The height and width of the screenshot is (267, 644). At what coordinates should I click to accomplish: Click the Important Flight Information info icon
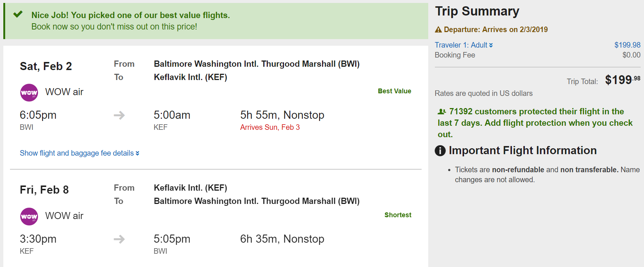coord(440,151)
